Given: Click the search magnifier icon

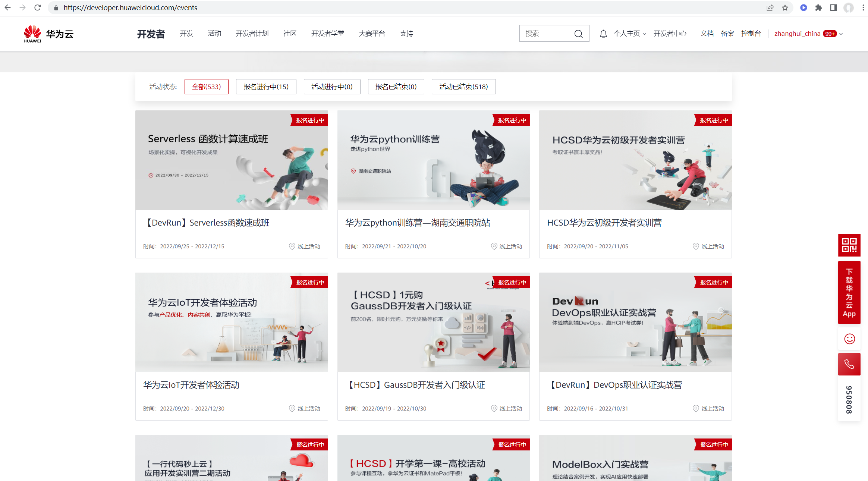Looking at the screenshot, I should 578,34.
